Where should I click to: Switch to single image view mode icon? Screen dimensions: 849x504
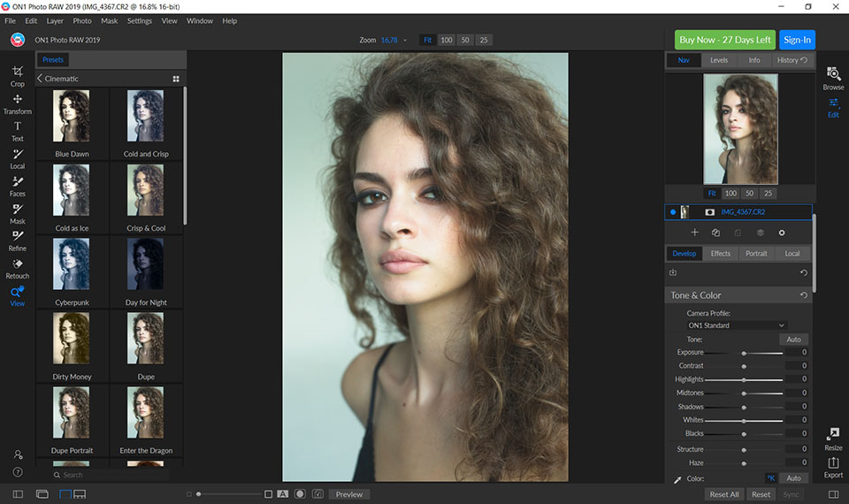coord(65,494)
